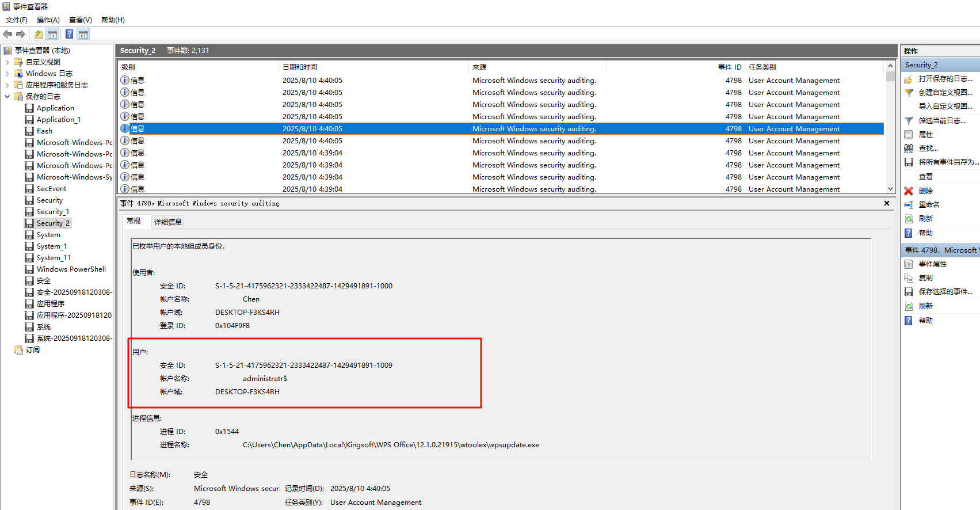The width and height of the screenshot is (980, 510).
Task: Close the event preview pane
Action: 886,203
